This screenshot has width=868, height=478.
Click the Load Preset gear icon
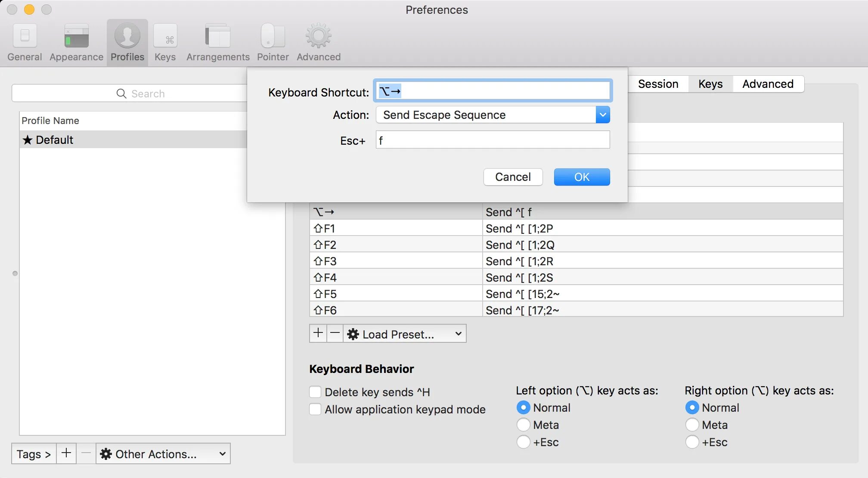click(353, 334)
